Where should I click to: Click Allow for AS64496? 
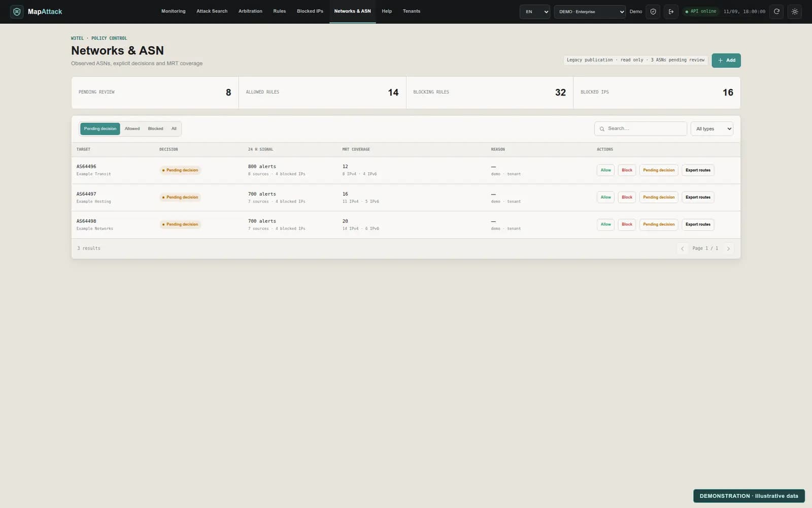tap(605, 170)
